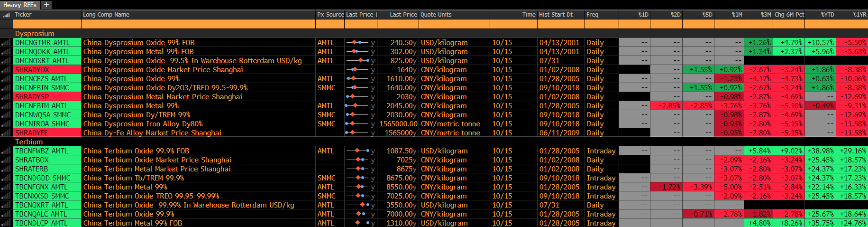Viewport: 868px width, 227px height.
Task: Open chart icon for DMCNOXRT AMTL row
Action: [6, 61]
